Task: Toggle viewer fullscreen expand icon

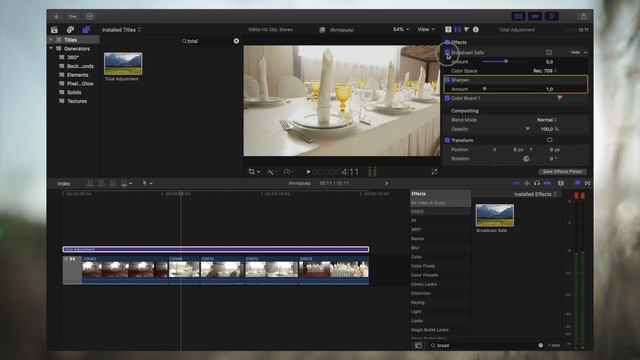Action: pos(434,172)
